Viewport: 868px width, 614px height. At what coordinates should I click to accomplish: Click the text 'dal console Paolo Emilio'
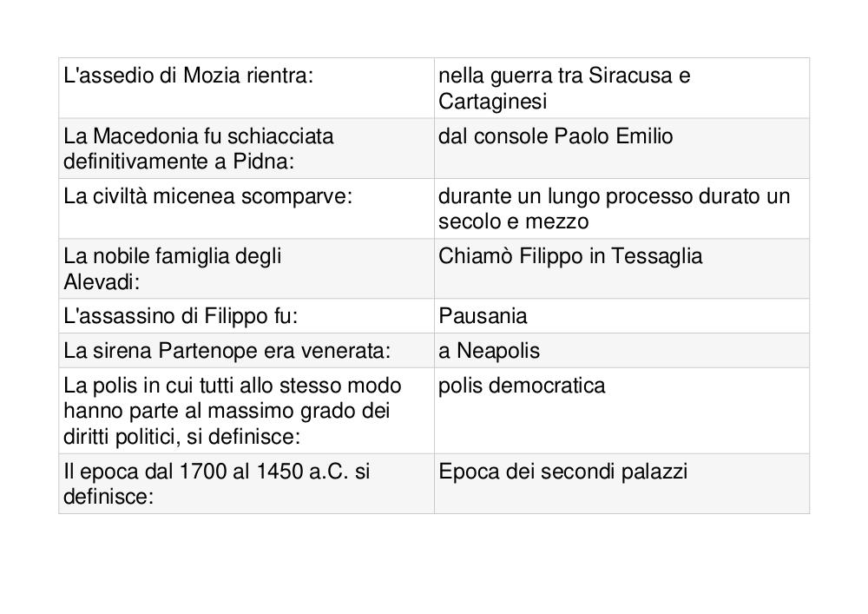(556, 136)
